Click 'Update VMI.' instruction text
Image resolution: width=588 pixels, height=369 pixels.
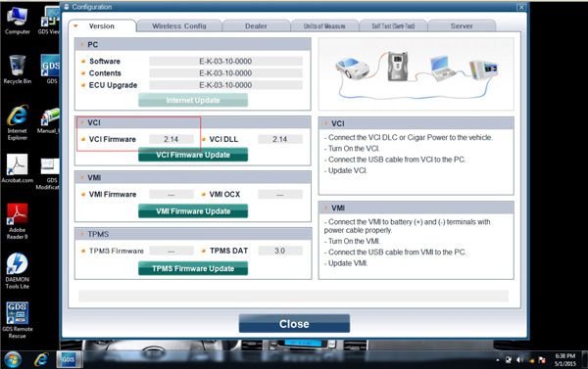pos(346,263)
